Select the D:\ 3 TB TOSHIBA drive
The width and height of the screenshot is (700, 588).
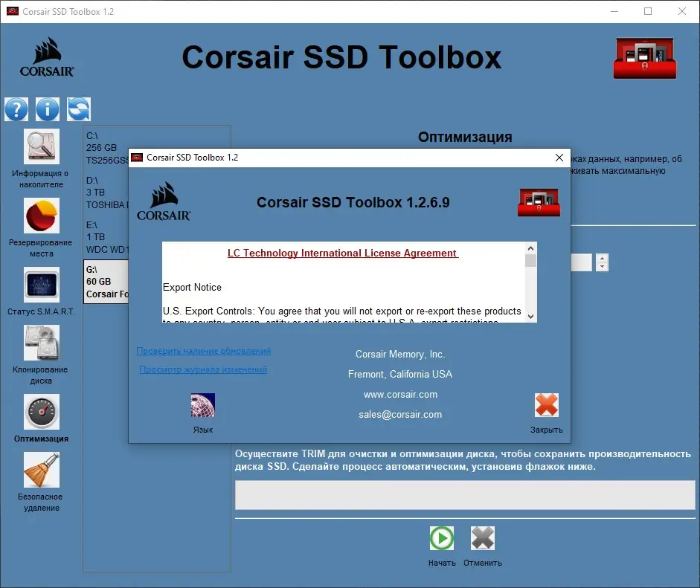[106, 193]
